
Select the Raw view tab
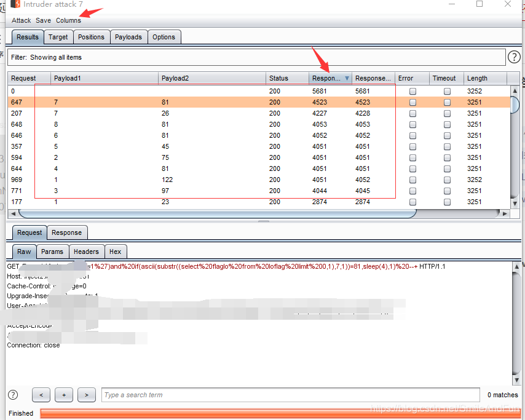tap(24, 252)
